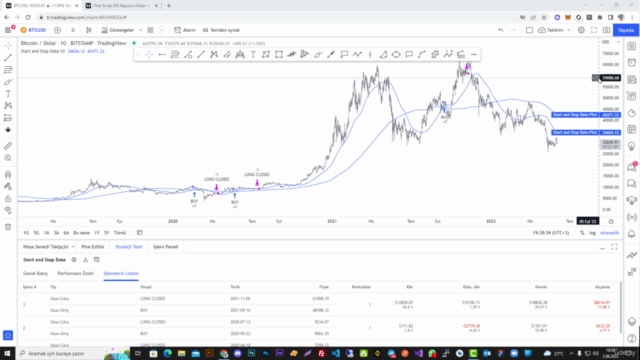This screenshot has height=360, width=640.
Task: Open the chart layout selector square
Action: 529,30
